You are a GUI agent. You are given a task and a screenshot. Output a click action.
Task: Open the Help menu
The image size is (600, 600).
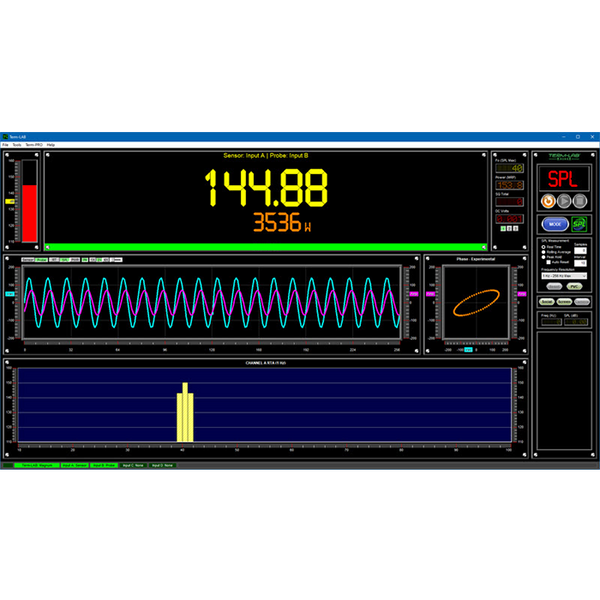coord(51,145)
